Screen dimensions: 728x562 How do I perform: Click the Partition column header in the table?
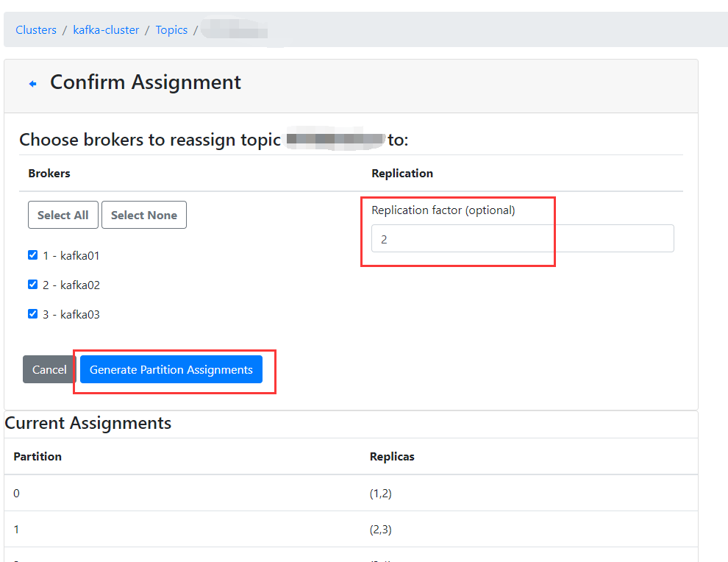37,456
